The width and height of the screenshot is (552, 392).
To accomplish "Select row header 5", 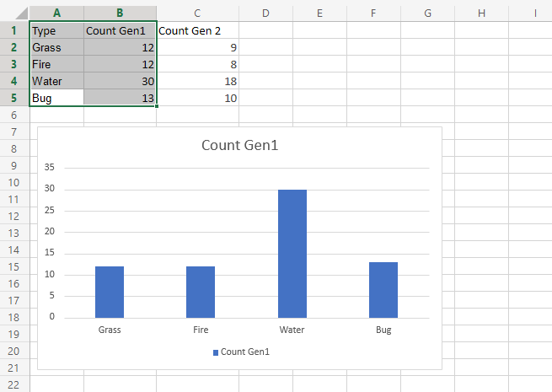I will pyautogui.click(x=14, y=98).
